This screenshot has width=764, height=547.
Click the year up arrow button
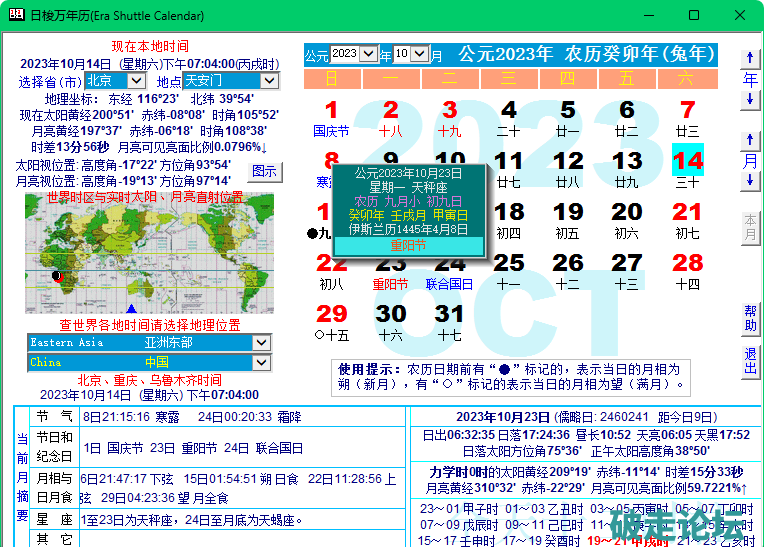click(x=749, y=58)
